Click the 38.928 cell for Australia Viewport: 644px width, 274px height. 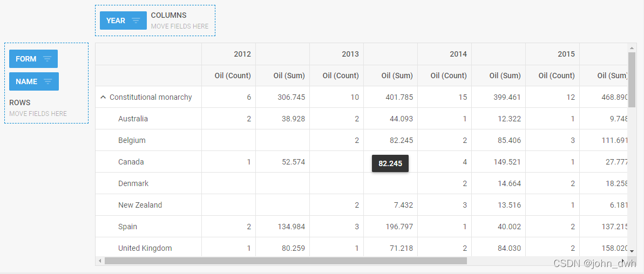coord(282,119)
